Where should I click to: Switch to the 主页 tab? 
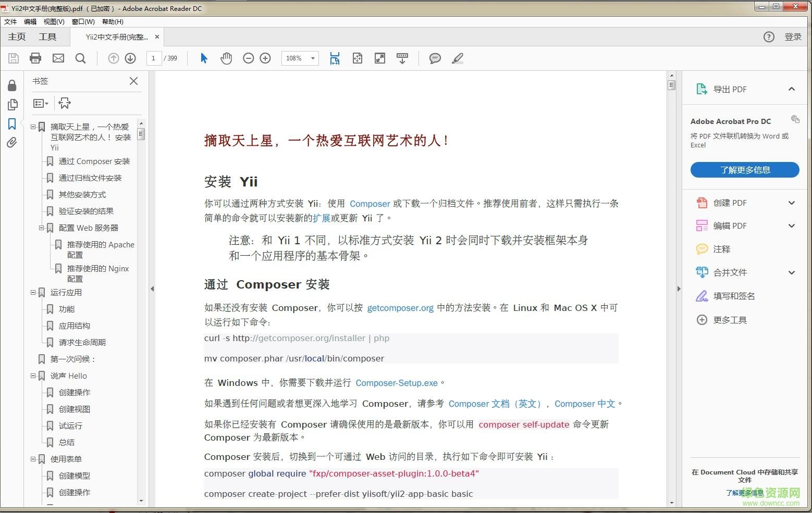click(x=17, y=36)
